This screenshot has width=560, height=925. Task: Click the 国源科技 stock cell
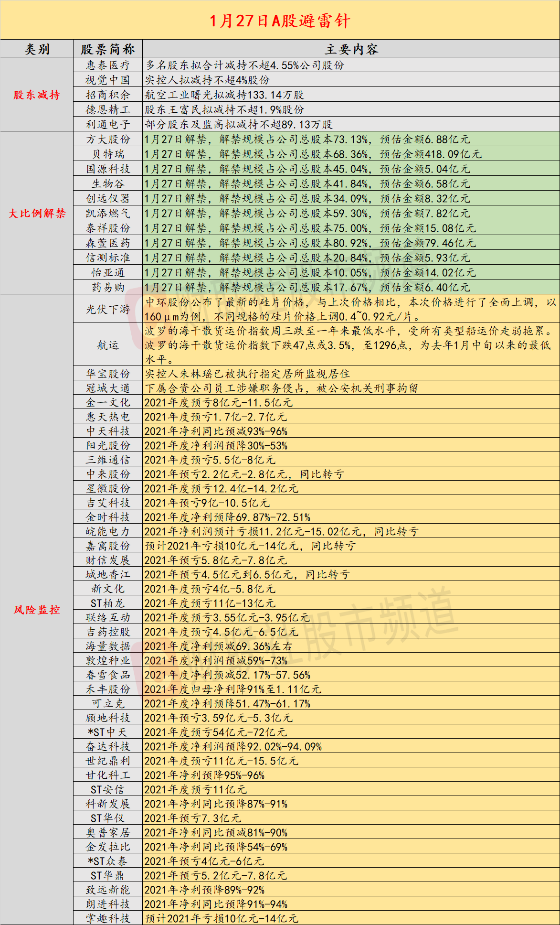(x=108, y=169)
